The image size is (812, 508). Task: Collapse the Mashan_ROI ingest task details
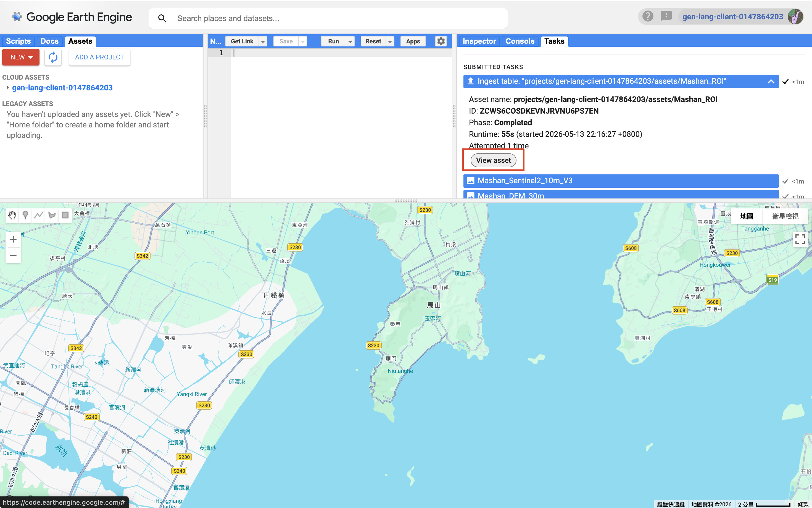(x=771, y=81)
